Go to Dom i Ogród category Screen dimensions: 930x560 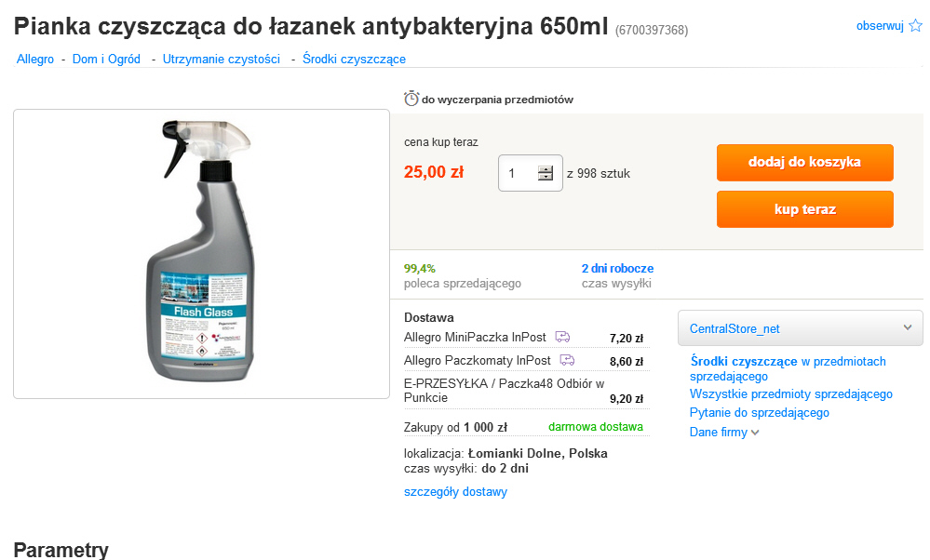coord(106,59)
